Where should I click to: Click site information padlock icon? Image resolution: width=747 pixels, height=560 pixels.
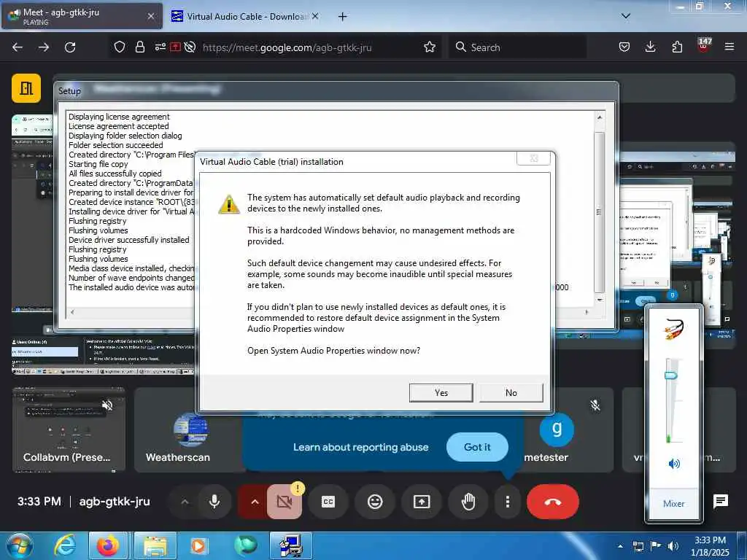point(139,47)
